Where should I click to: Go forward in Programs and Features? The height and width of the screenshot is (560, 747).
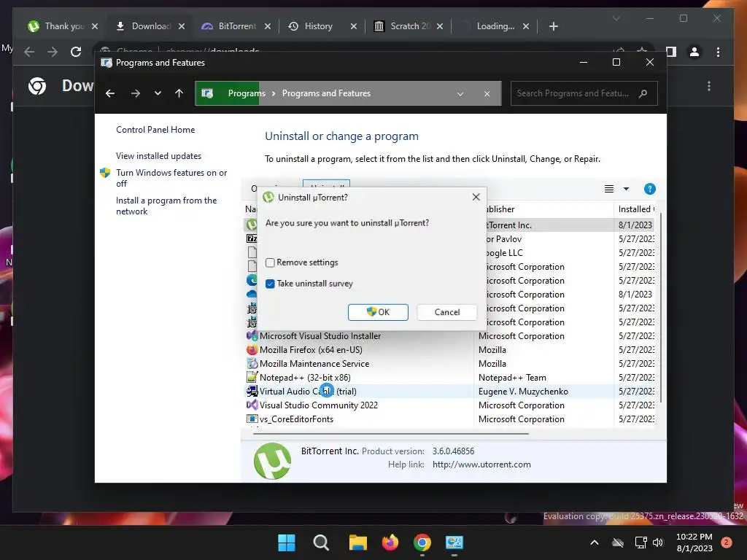click(135, 93)
